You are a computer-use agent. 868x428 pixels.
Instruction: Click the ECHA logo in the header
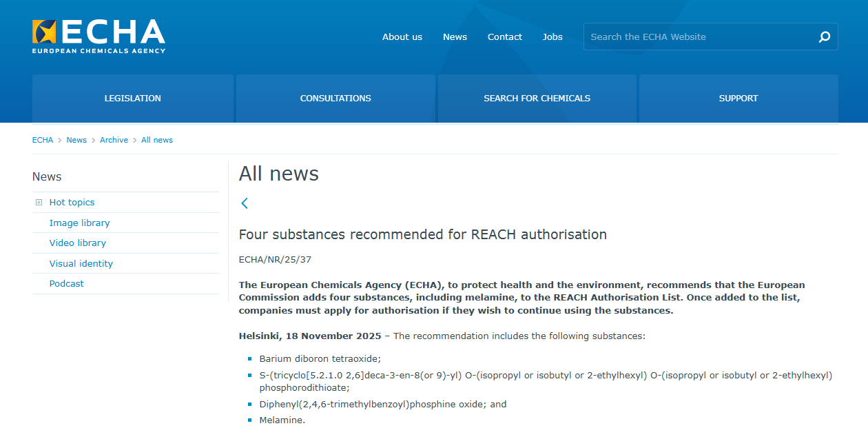[x=99, y=37]
